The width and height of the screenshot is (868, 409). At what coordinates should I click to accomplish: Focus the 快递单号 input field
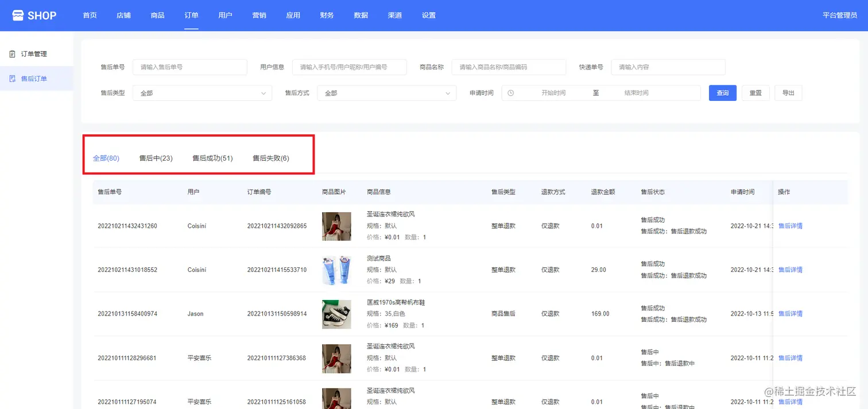pyautogui.click(x=668, y=67)
